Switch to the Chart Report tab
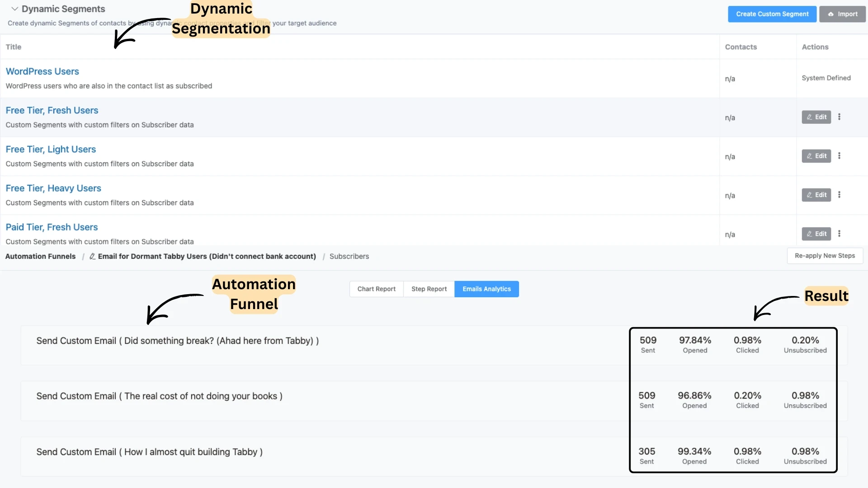 coord(376,289)
